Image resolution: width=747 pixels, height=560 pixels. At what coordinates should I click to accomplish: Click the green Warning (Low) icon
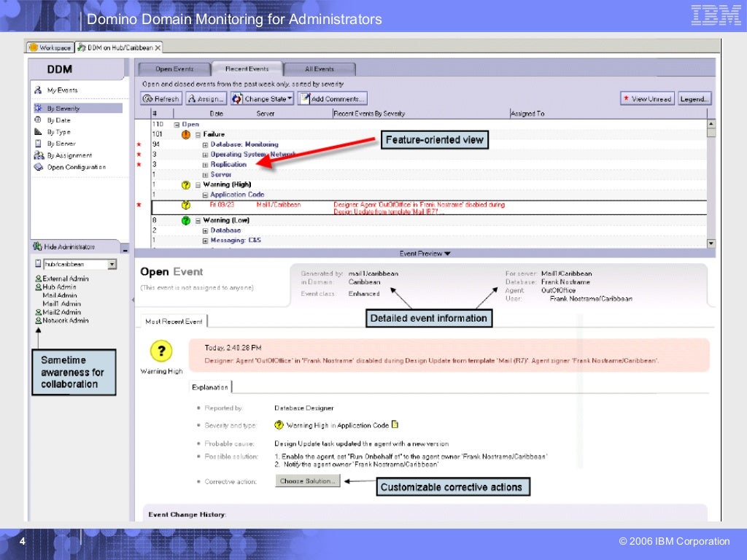tap(186, 220)
